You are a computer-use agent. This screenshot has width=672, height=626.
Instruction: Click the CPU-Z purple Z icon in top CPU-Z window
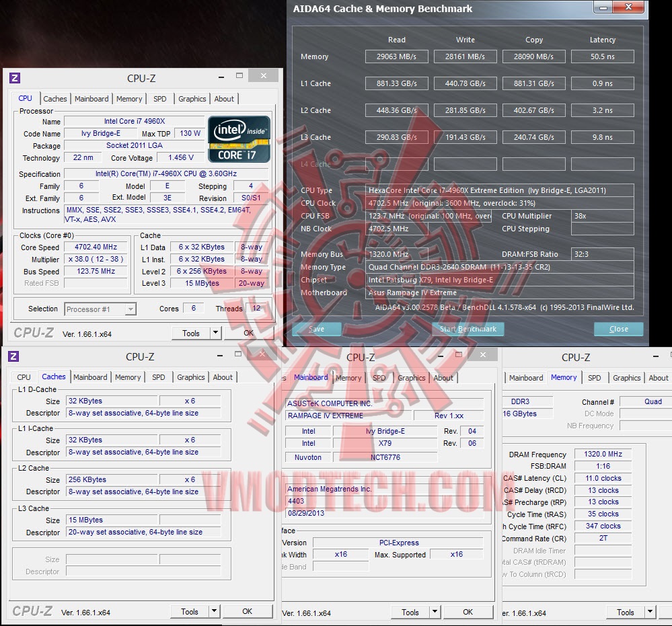(15, 77)
